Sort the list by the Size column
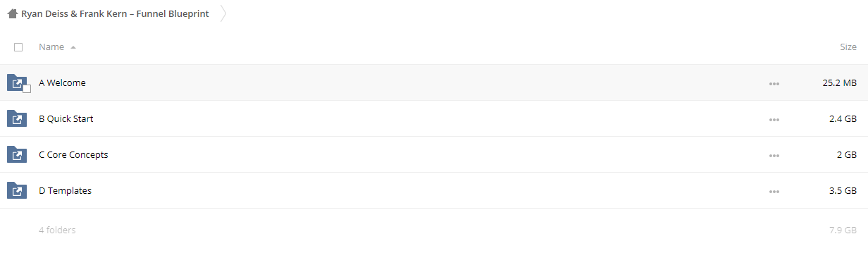The width and height of the screenshot is (868, 265). coord(848,47)
